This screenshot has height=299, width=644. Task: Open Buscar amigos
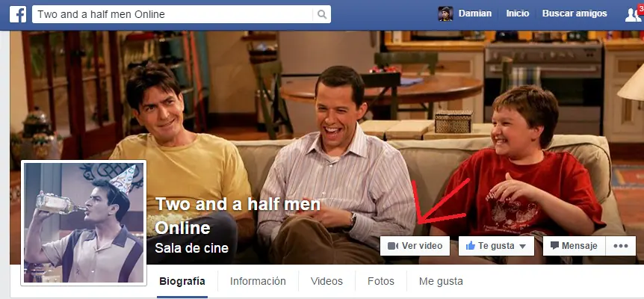click(575, 13)
